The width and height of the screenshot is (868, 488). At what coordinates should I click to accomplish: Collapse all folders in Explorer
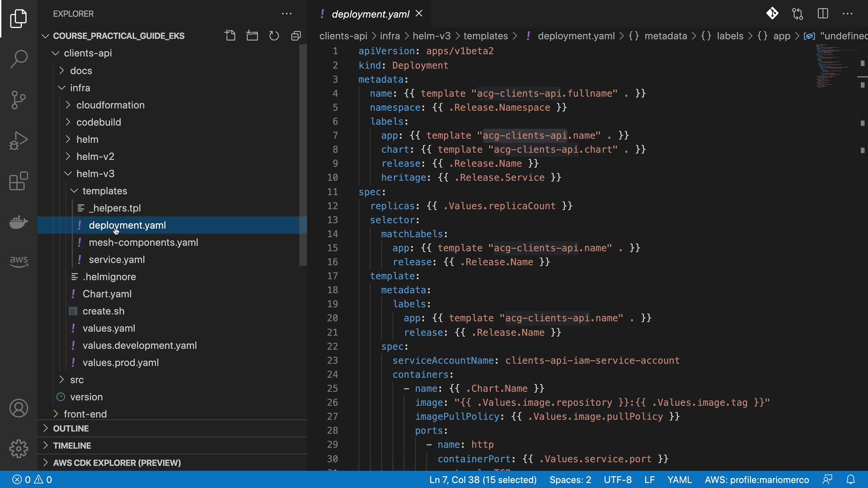coord(296,36)
